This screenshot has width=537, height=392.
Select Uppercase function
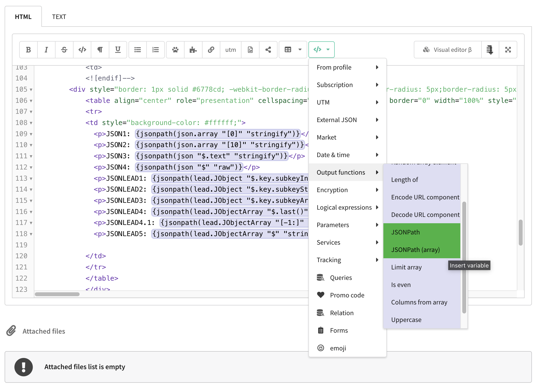point(422,320)
